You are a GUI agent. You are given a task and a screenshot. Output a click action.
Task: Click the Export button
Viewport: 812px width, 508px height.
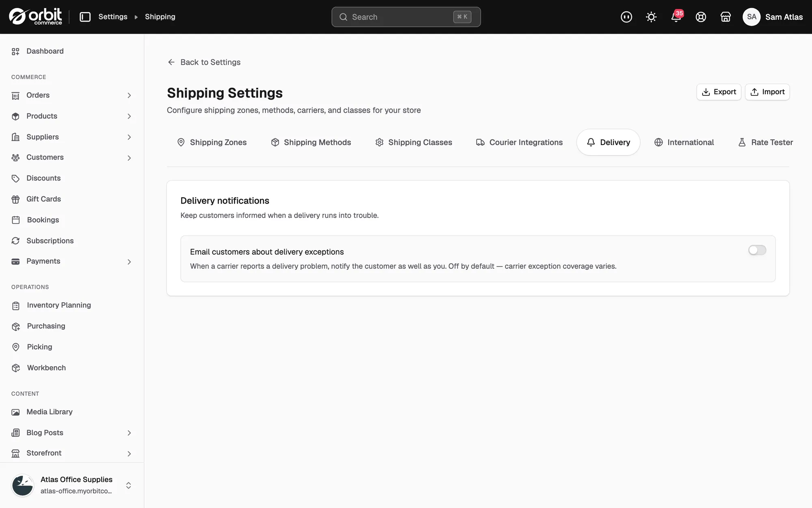point(719,92)
